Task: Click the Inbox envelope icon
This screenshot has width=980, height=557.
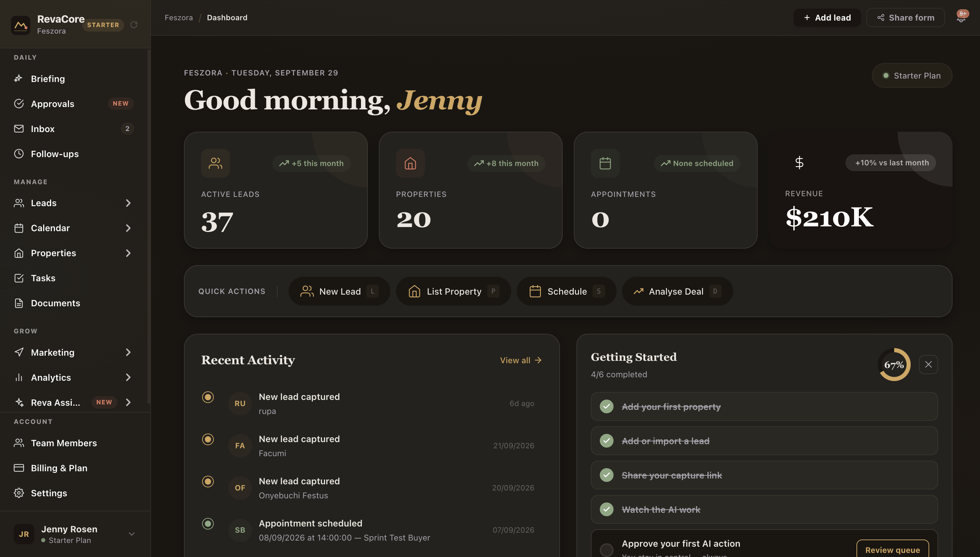Action: (x=19, y=129)
